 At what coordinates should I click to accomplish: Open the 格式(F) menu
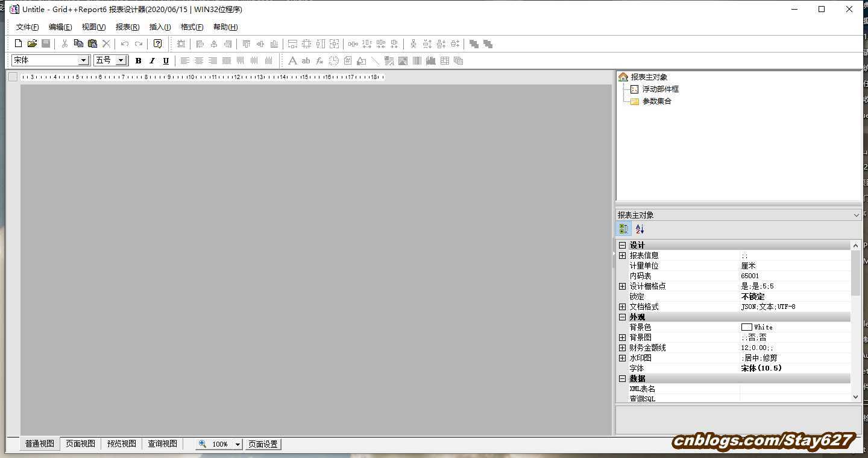[192, 27]
